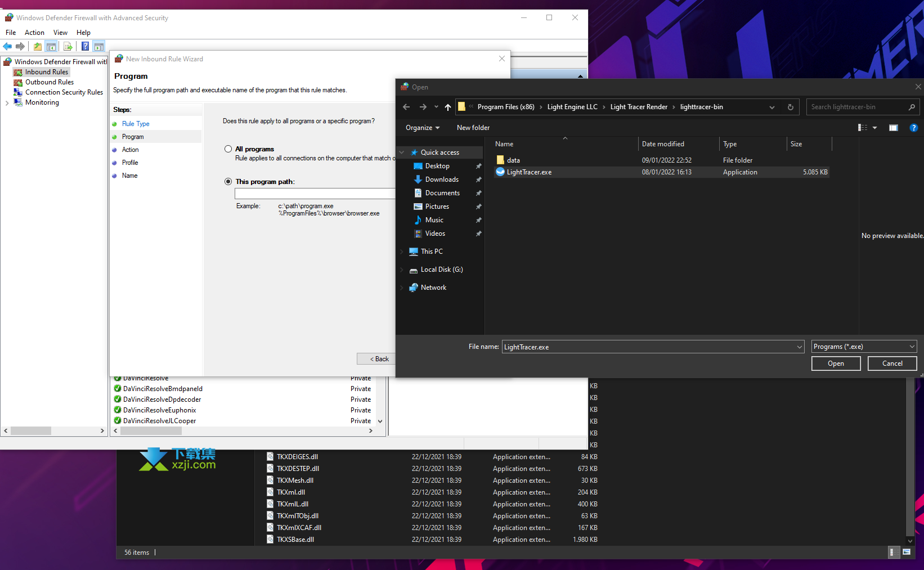Go forward in the Open dialog navigation
This screenshot has height=570, width=924.
click(x=423, y=107)
